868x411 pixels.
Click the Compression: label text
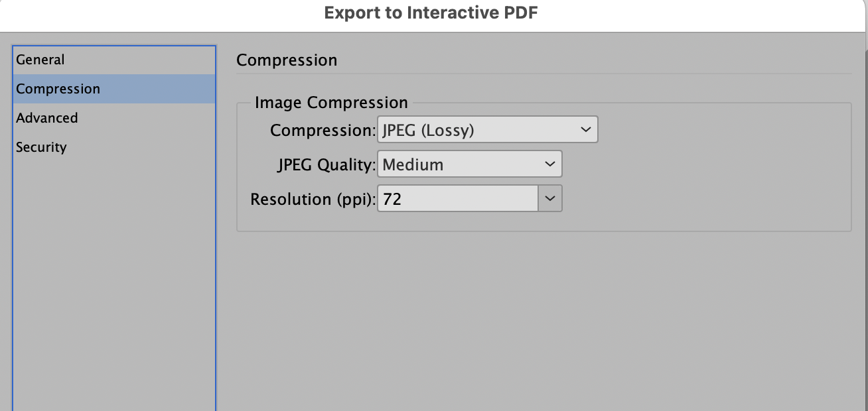pos(321,130)
